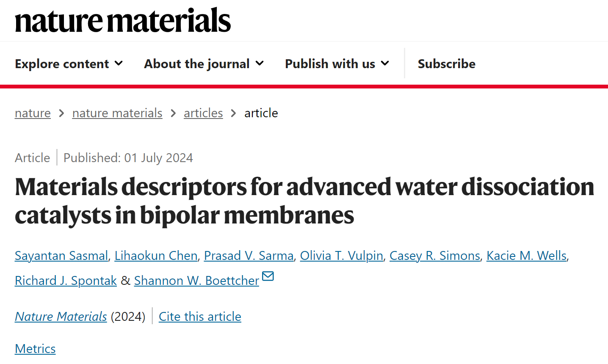Screen dimensions: 608x364
Task: Open the Explore content menu
Action: (69, 63)
